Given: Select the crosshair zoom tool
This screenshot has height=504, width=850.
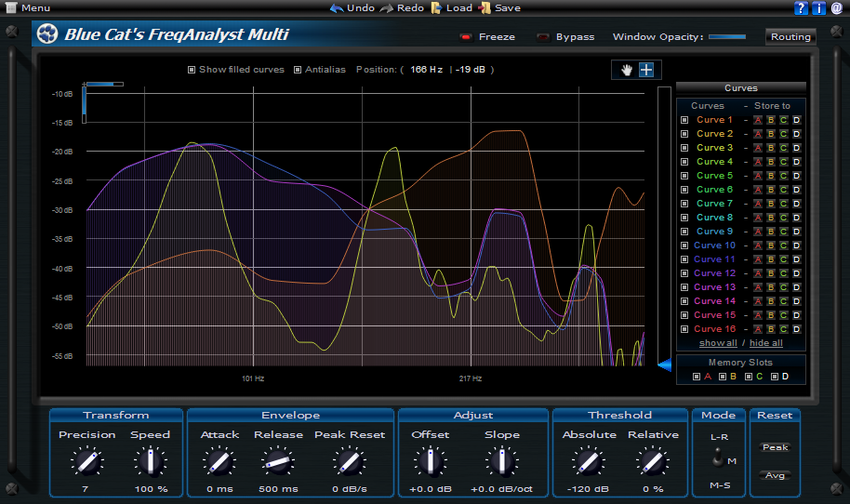Looking at the screenshot, I should click(646, 70).
